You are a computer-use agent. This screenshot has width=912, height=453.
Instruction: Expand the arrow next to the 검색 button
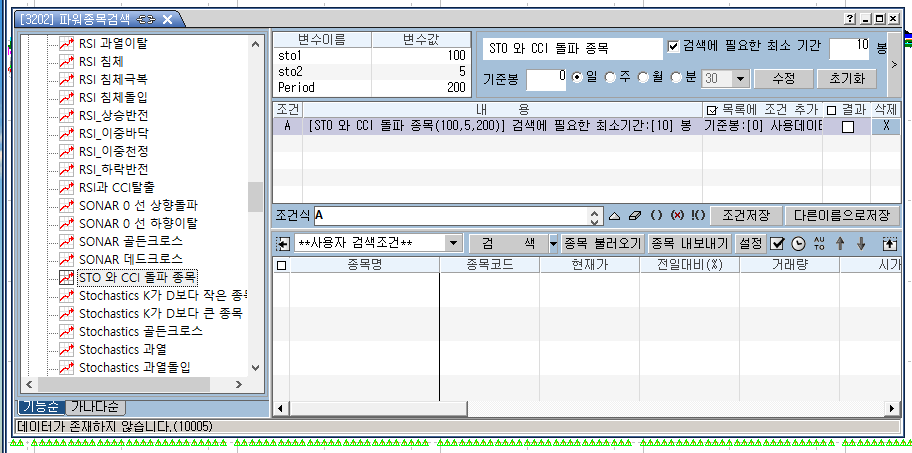[x=554, y=243]
